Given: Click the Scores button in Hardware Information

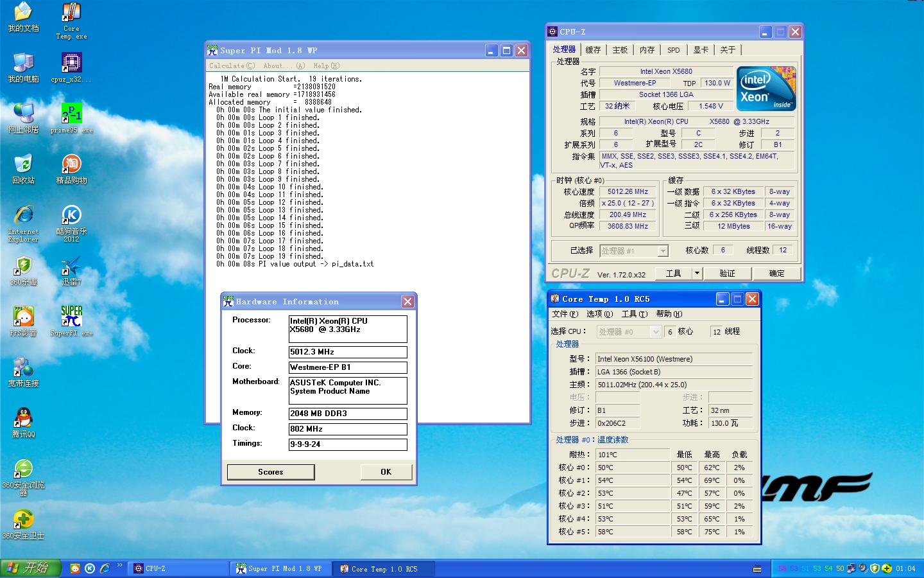Looking at the screenshot, I should [271, 472].
